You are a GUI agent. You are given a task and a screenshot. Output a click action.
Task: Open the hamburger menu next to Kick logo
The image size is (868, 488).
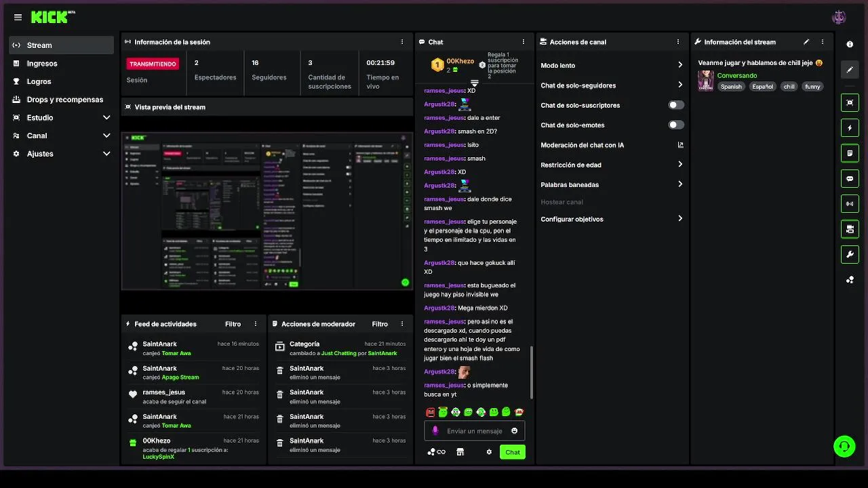click(x=18, y=17)
